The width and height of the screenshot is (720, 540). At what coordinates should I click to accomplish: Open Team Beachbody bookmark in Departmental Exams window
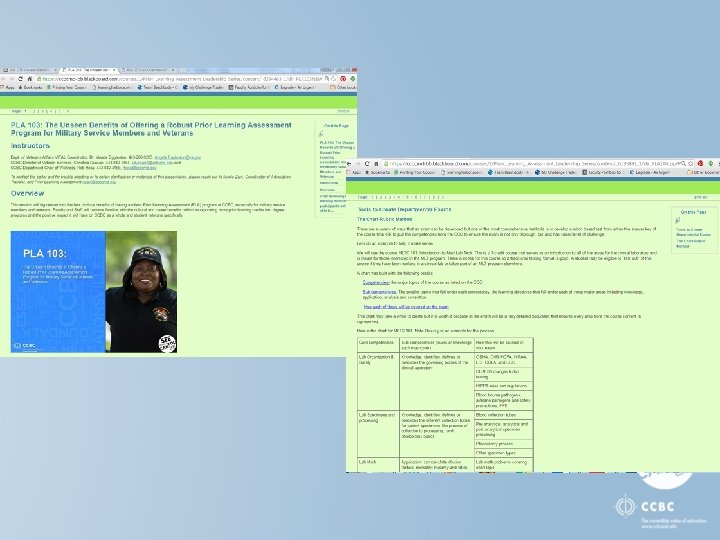click(x=508, y=173)
